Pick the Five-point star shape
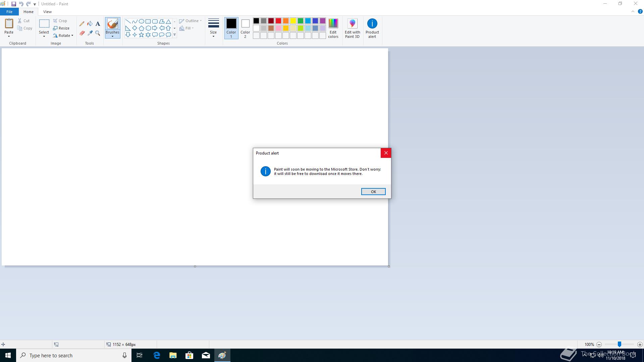Viewport: 644px width, 362px height. [x=141, y=35]
